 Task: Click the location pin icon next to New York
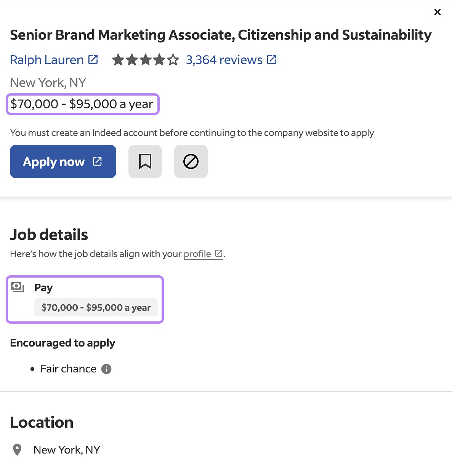[x=16, y=450]
